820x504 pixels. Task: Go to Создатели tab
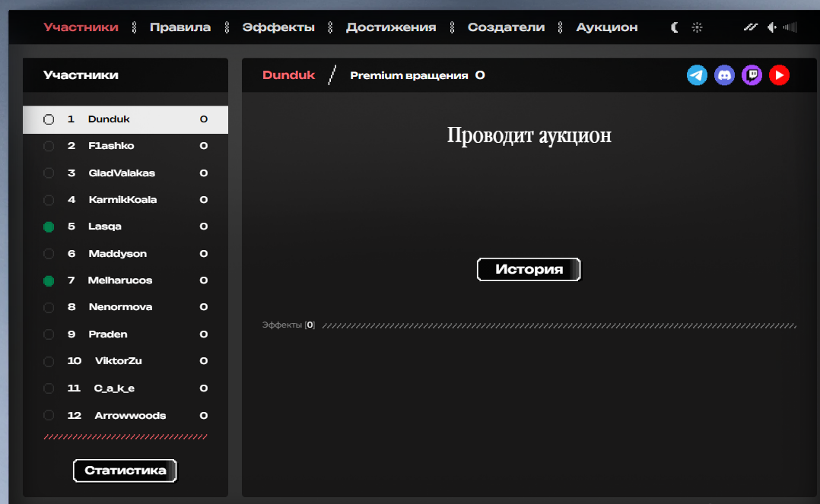click(x=507, y=27)
